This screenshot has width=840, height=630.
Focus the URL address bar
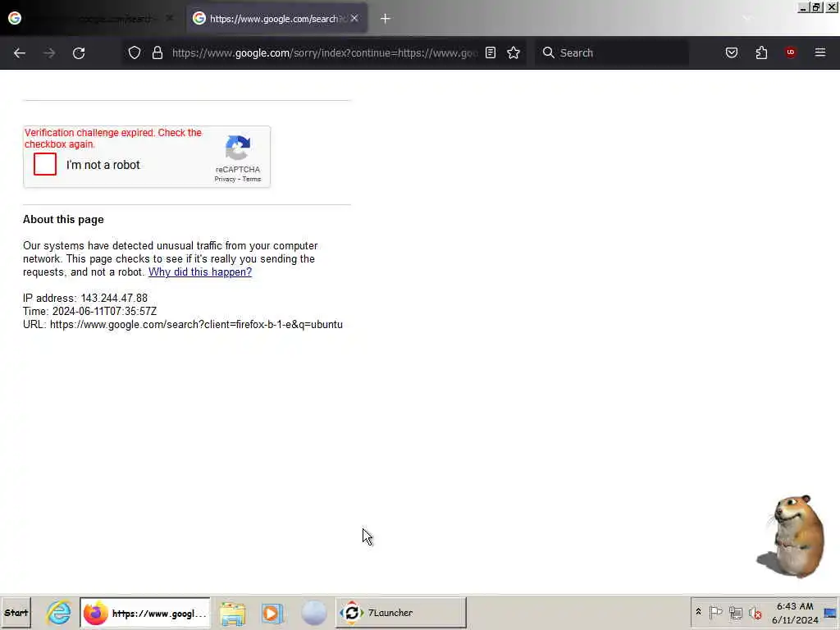pos(324,52)
